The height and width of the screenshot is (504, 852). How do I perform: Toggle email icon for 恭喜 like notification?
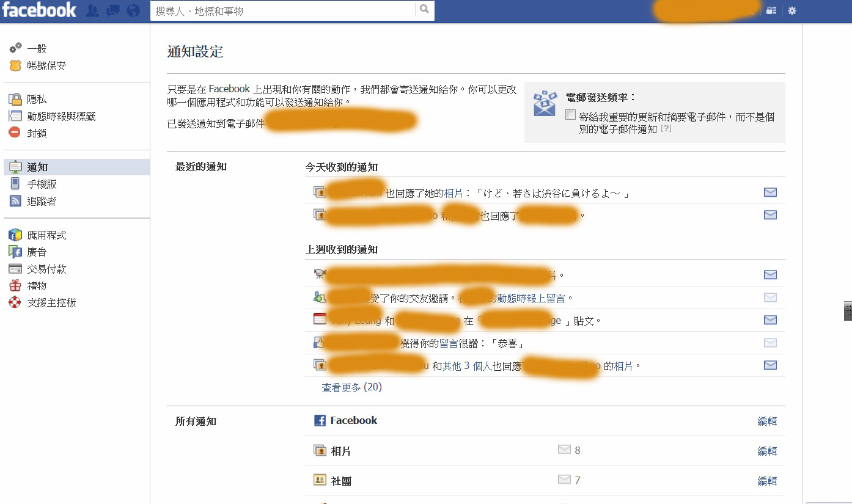tap(770, 343)
